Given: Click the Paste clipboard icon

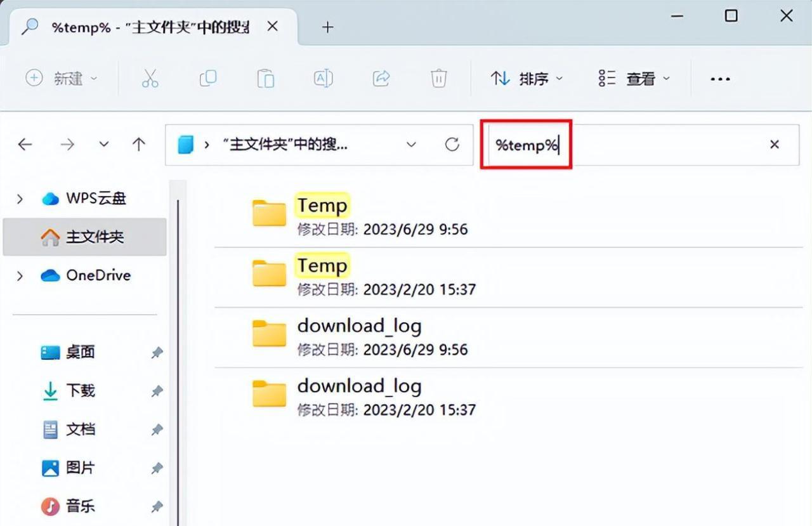Looking at the screenshot, I should point(265,79).
